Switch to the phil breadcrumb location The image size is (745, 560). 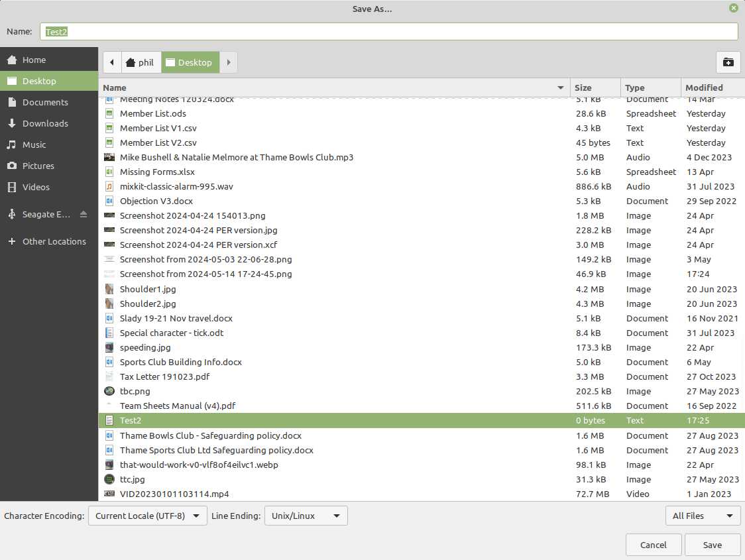point(141,62)
